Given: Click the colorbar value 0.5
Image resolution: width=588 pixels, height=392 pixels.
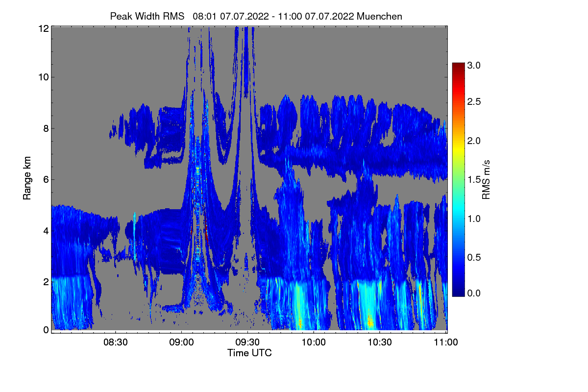Looking at the screenshot, I should tap(474, 257).
